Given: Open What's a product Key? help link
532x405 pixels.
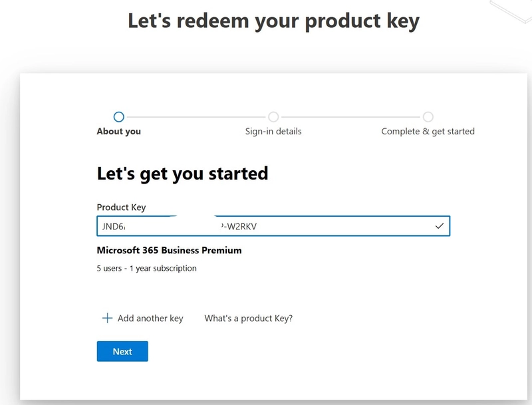Looking at the screenshot, I should click(248, 318).
